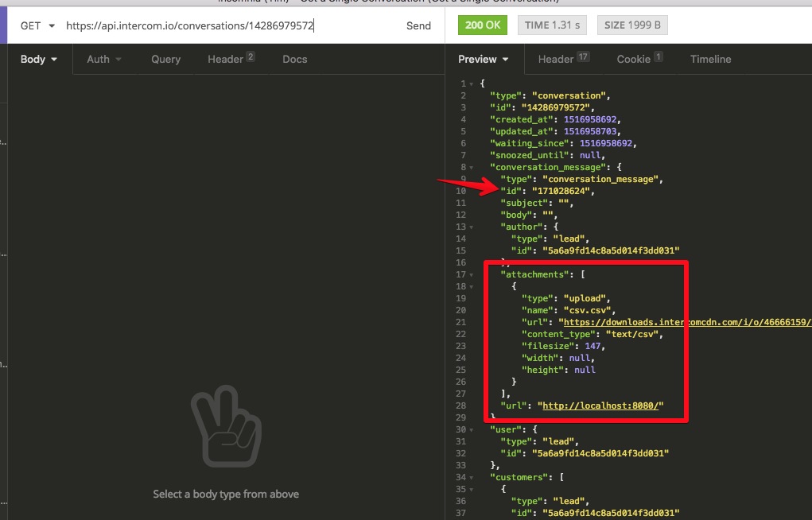Screen dimensions: 812x520
Task: Collapse the customer object at line 35
Action: (x=472, y=490)
